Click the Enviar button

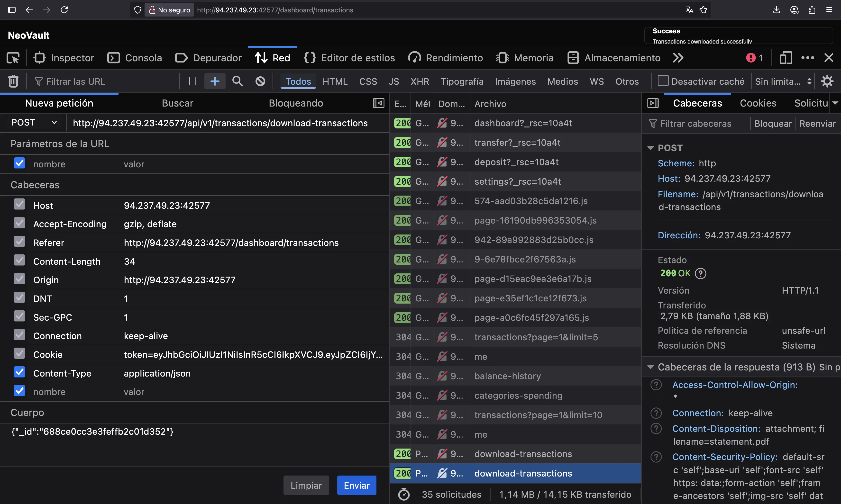pyautogui.click(x=357, y=485)
